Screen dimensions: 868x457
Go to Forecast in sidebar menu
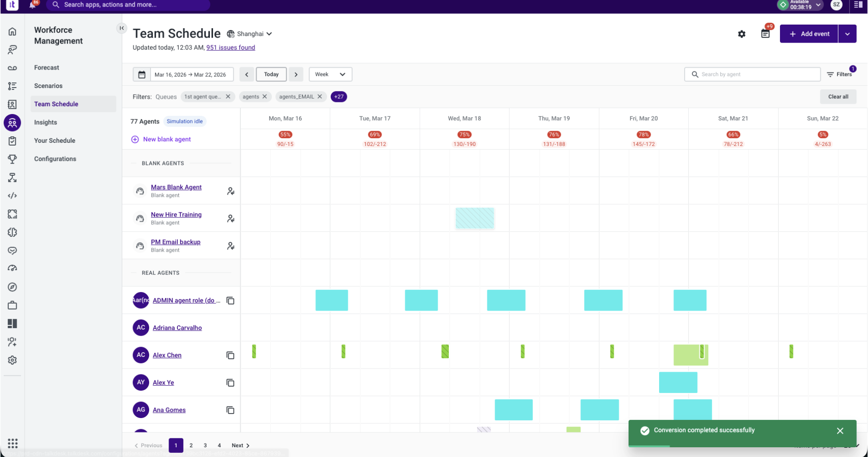[46, 68]
